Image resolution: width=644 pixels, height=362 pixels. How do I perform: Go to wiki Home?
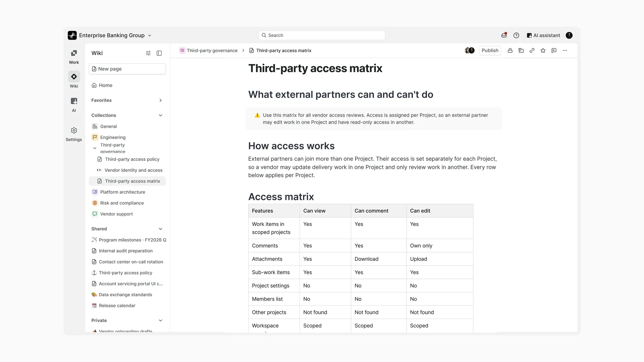click(x=127, y=85)
